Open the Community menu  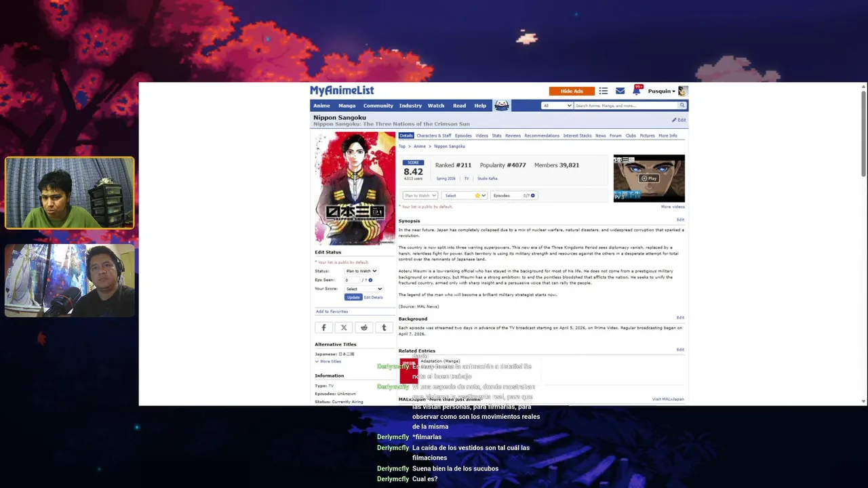[378, 105]
